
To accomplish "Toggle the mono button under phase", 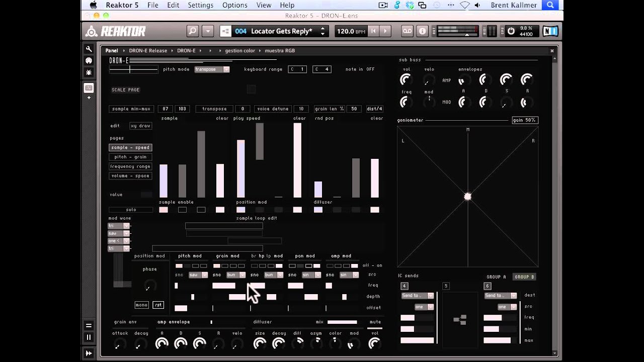I will 141,305.
